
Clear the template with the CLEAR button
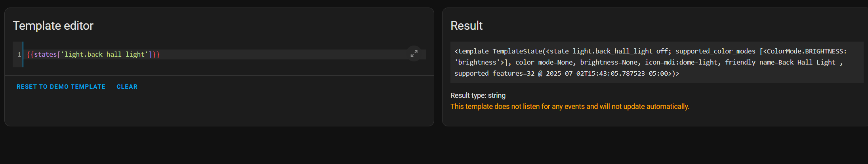[x=127, y=87]
